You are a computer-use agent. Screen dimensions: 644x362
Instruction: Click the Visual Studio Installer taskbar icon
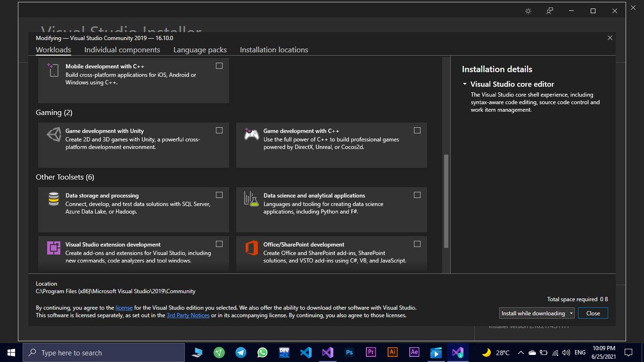tap(458, 353)
